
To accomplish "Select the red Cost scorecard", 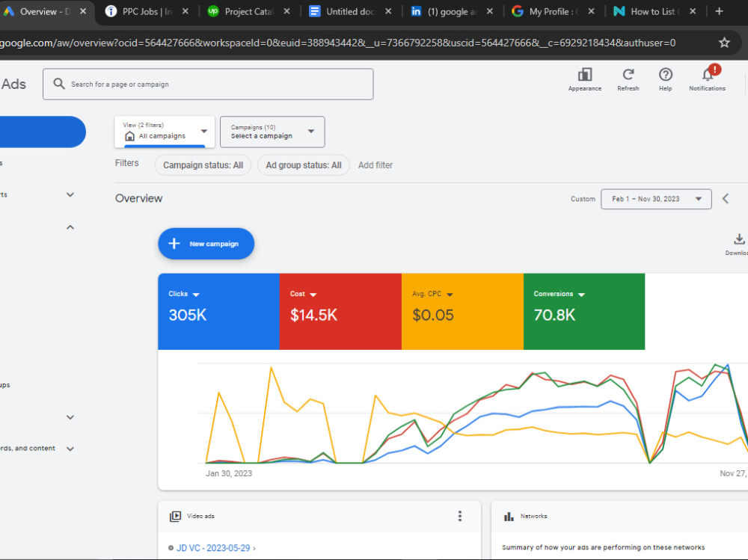I will [x=340, y=312].
